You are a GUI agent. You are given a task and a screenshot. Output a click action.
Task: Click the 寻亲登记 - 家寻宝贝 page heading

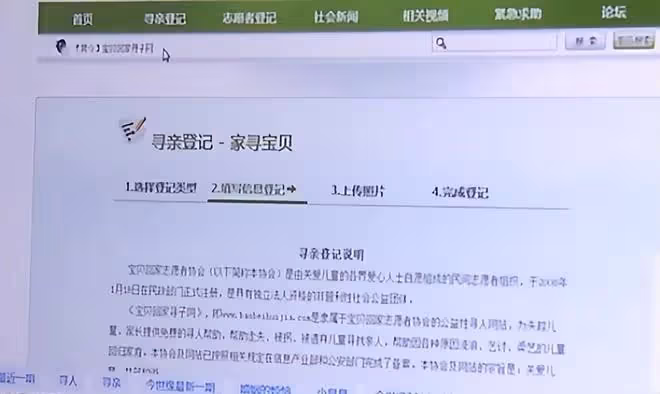pyautogui.click(x=222, y=143)
